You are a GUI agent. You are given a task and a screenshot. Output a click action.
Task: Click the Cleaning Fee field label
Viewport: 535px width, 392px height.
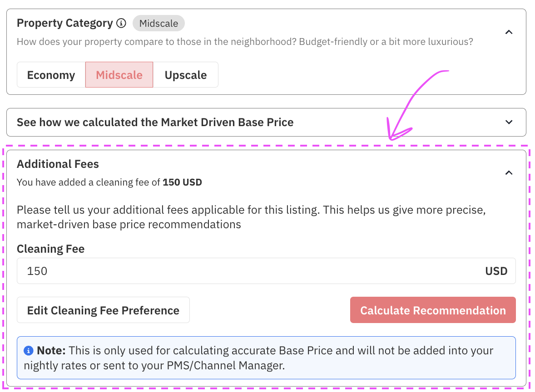(50, 249)
